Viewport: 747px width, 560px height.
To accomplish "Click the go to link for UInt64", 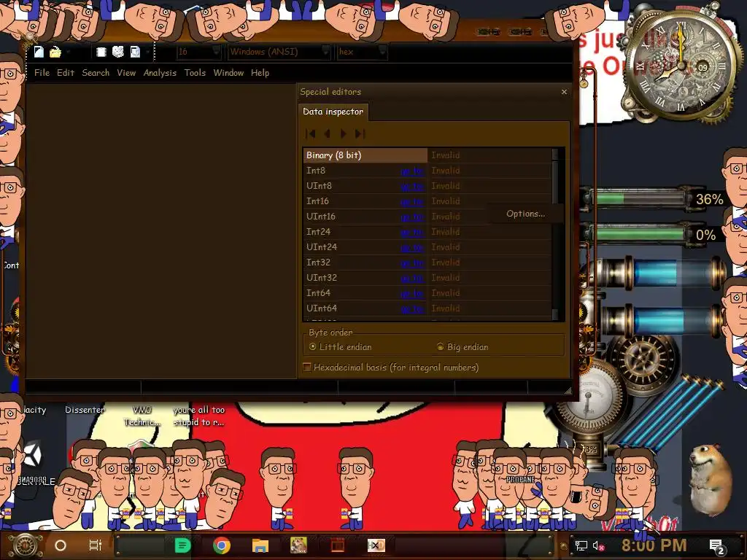I will (412, 308).
